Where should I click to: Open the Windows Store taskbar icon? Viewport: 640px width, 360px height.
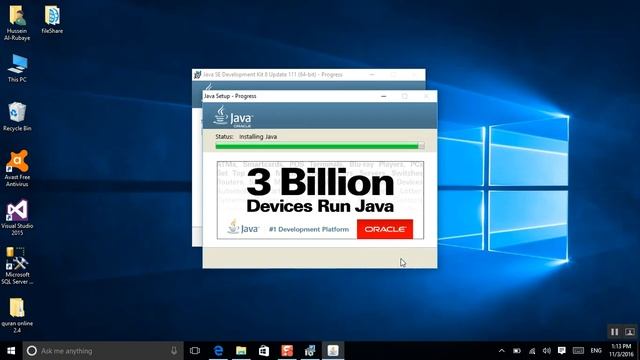click(264, 351)
